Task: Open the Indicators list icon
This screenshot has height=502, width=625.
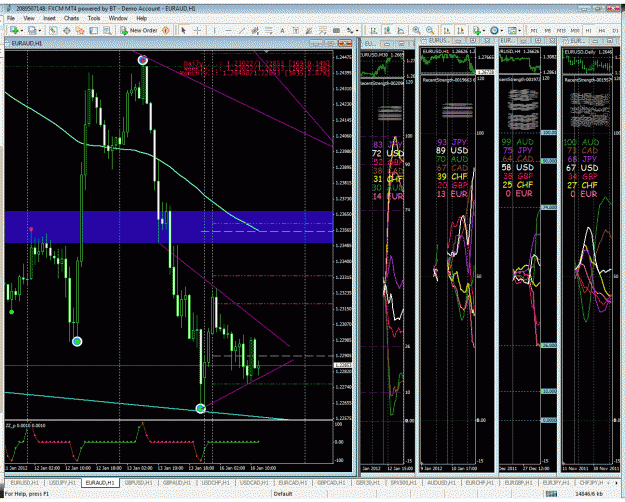Action: [x=476, y=30]
